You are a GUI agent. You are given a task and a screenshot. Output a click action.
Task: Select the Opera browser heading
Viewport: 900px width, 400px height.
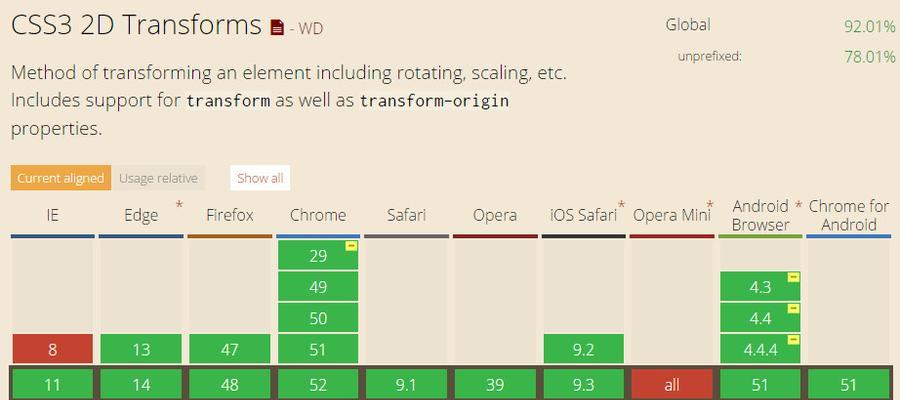coord(495,215)
